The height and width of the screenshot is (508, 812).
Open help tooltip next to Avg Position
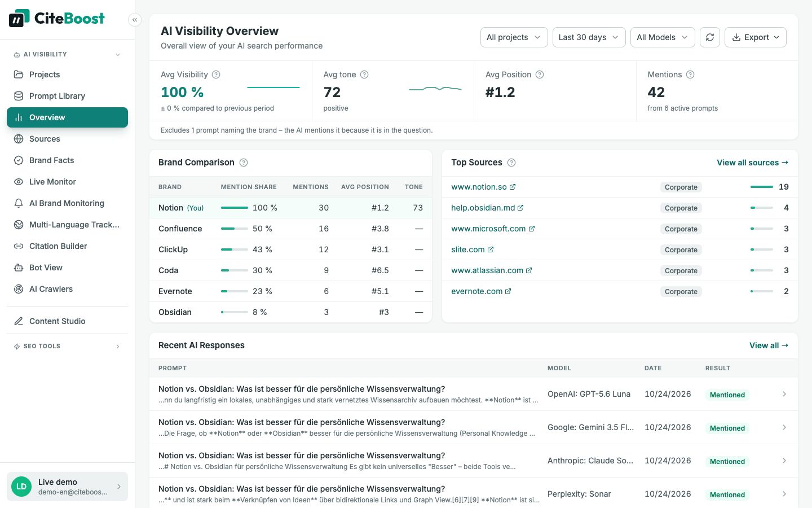540,75
